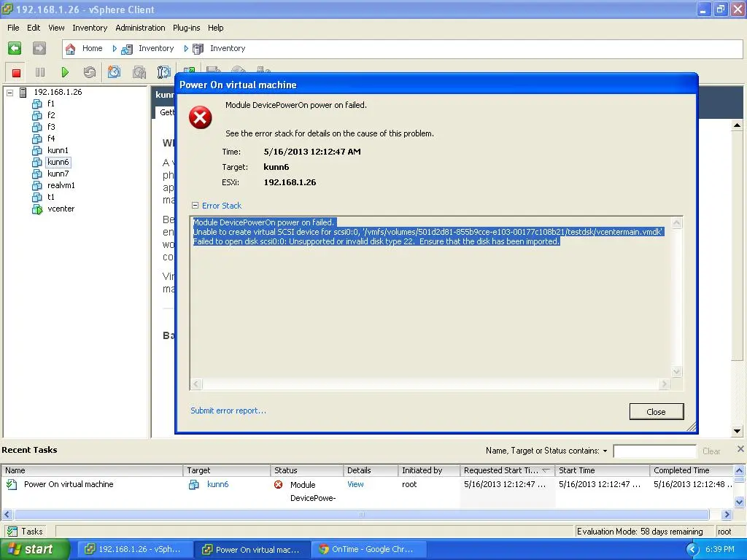747x560 pixels.
Task: Click the Status column header
Action: tap(307, 470)
